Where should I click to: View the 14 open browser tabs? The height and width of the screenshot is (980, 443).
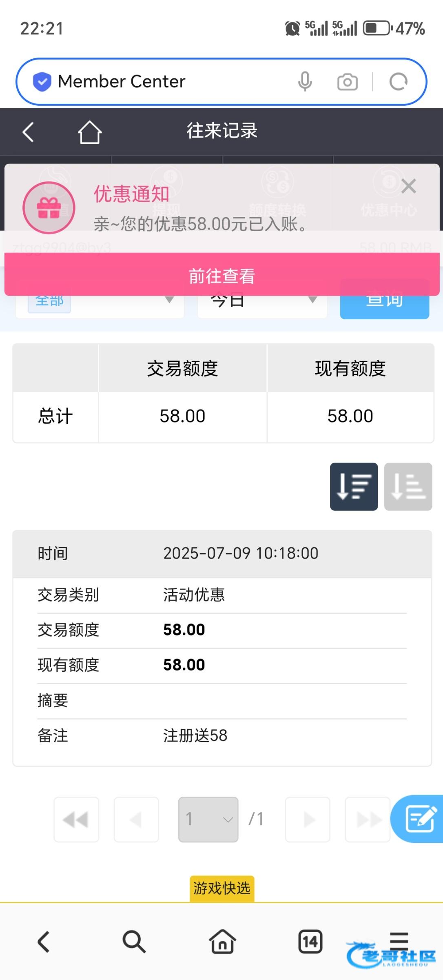[x=310, y=942]
